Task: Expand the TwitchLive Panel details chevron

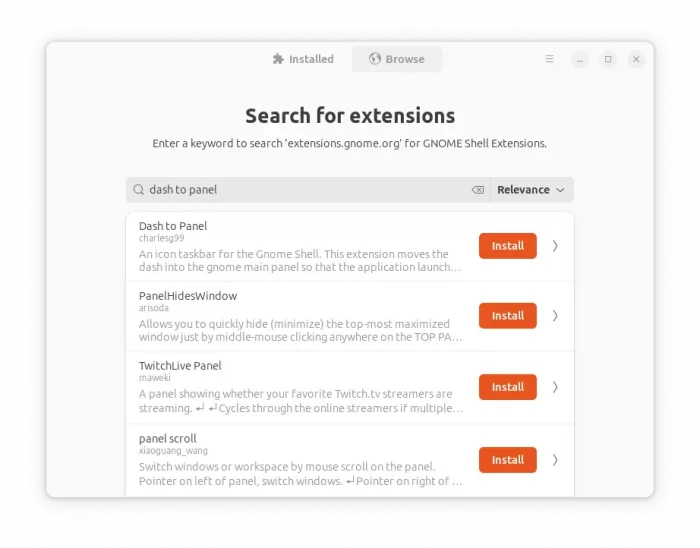Action: (x=555, y=387)
